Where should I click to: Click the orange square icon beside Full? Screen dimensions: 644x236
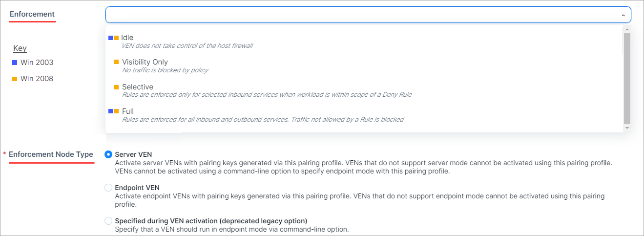point(117,111)
